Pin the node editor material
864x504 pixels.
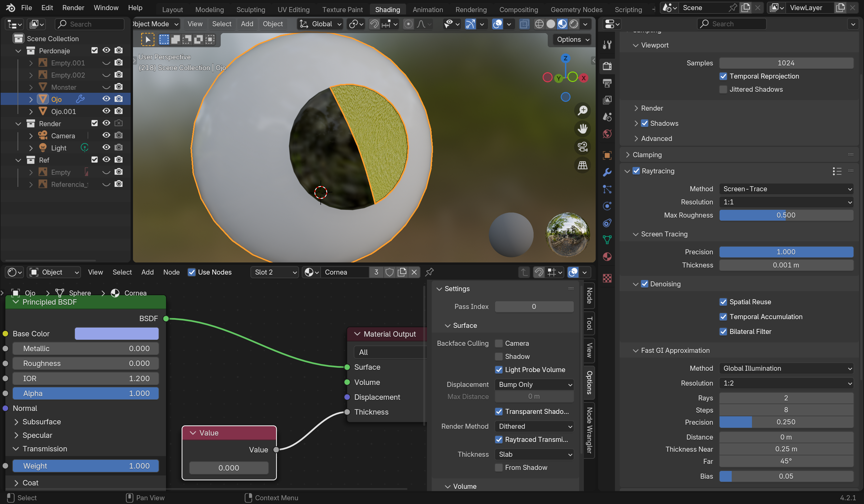tap(429, 272)
